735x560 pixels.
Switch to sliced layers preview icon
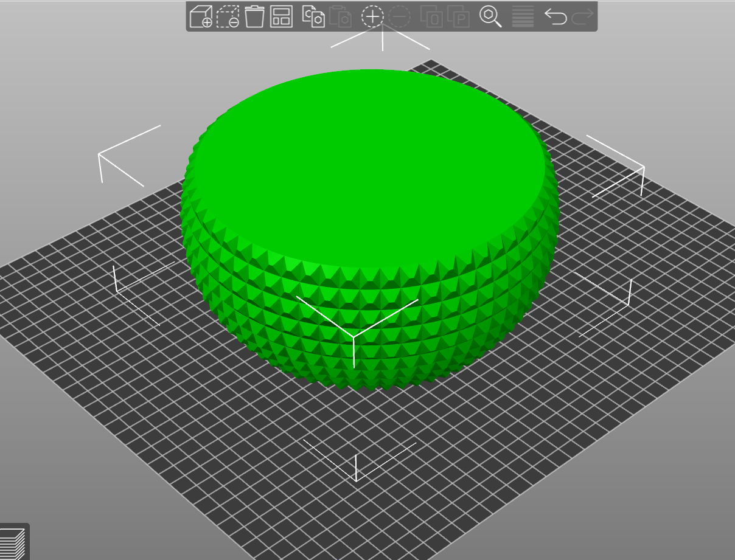(13, 544)
